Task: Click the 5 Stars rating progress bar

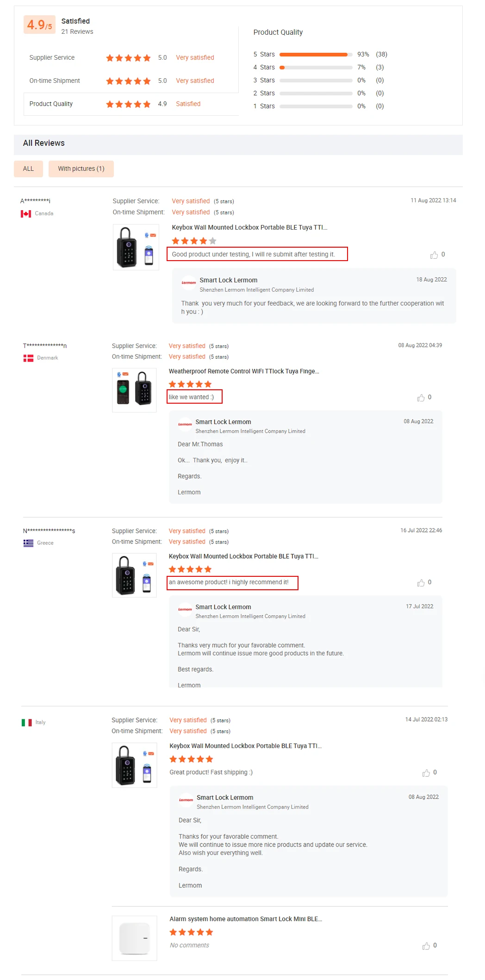Action: click(316, 55)
